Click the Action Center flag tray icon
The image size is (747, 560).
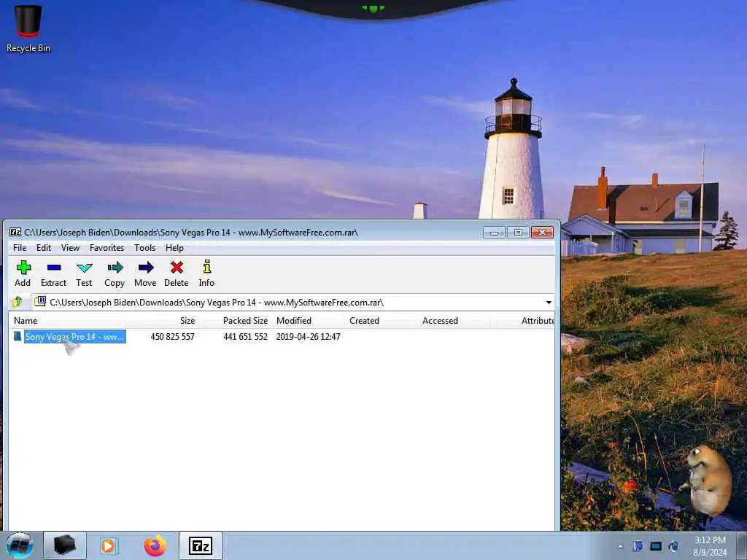(x=638, y=546)
